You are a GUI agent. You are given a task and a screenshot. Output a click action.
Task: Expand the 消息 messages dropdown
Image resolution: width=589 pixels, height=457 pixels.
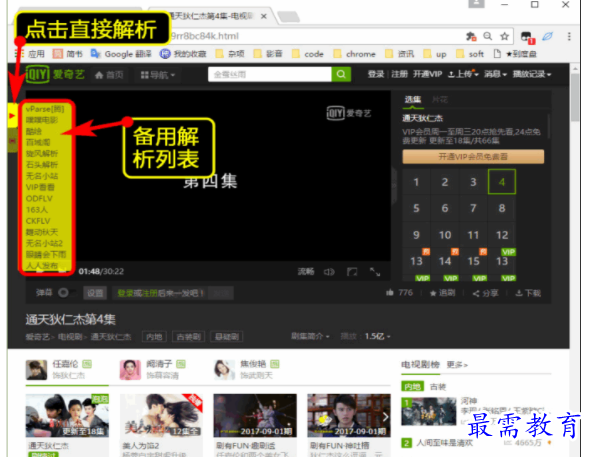click(495, 74)
